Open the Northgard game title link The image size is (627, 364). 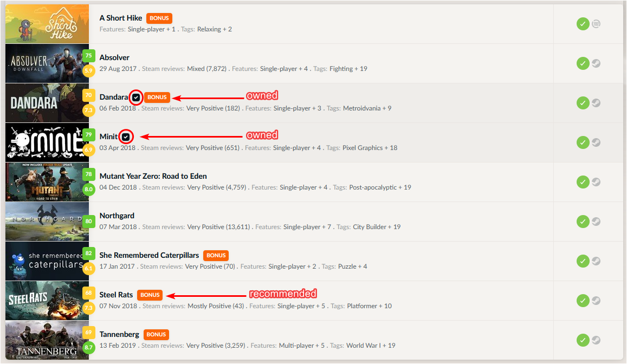coord(117,216)
